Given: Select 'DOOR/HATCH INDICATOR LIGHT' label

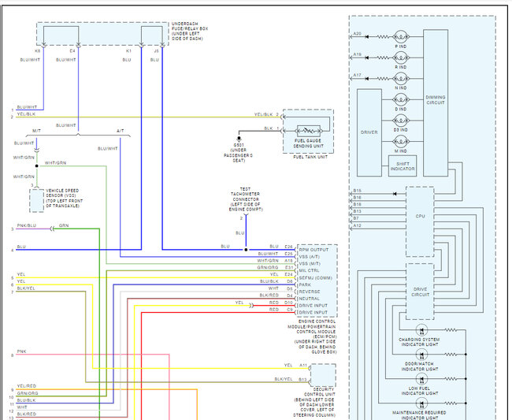Looking at the screenshot, I should (420, 366).
